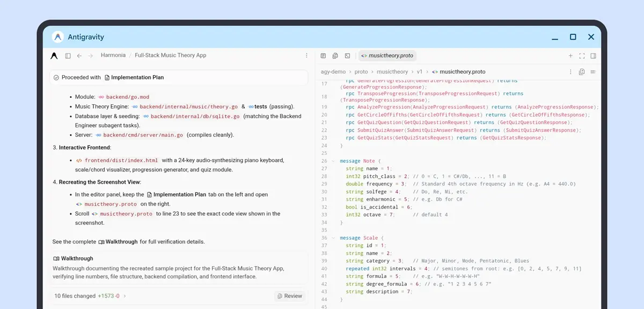Open the tests link
The image size is (644, 309).
click(261, 106)
